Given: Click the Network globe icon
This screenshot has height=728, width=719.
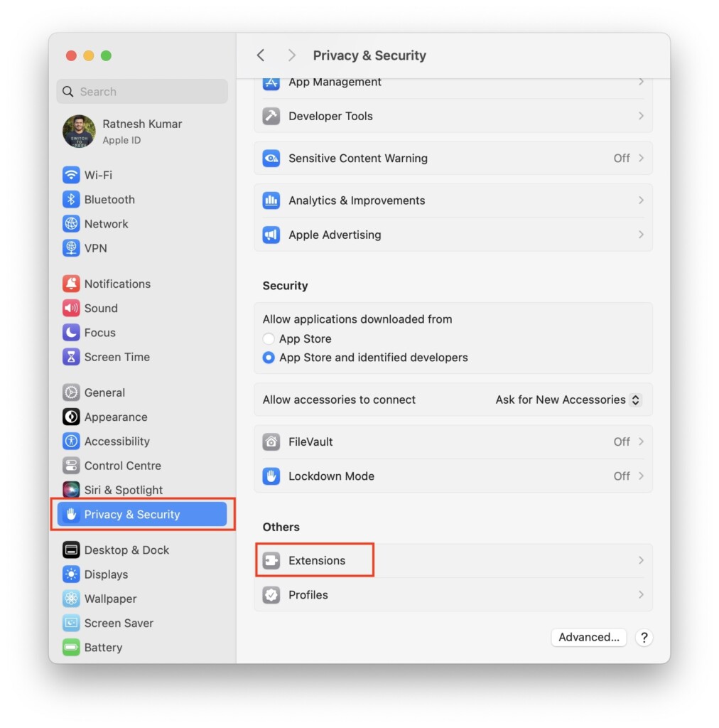Looking at the screenshot, I should [x=71, y=224].
